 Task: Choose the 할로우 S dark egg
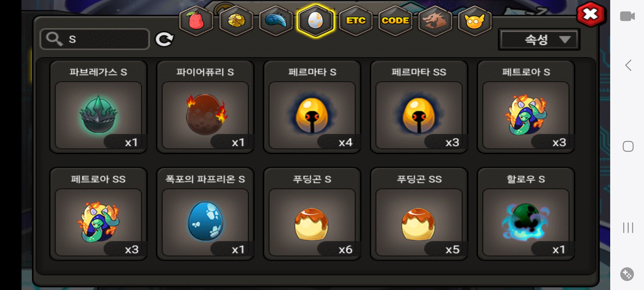pos(526,214)
